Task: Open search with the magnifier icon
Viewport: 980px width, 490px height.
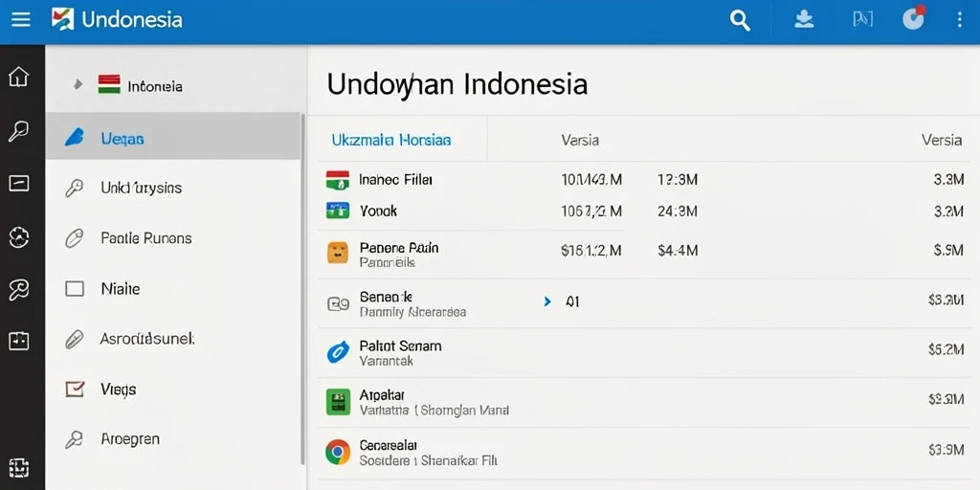Action: click(740, 20)
